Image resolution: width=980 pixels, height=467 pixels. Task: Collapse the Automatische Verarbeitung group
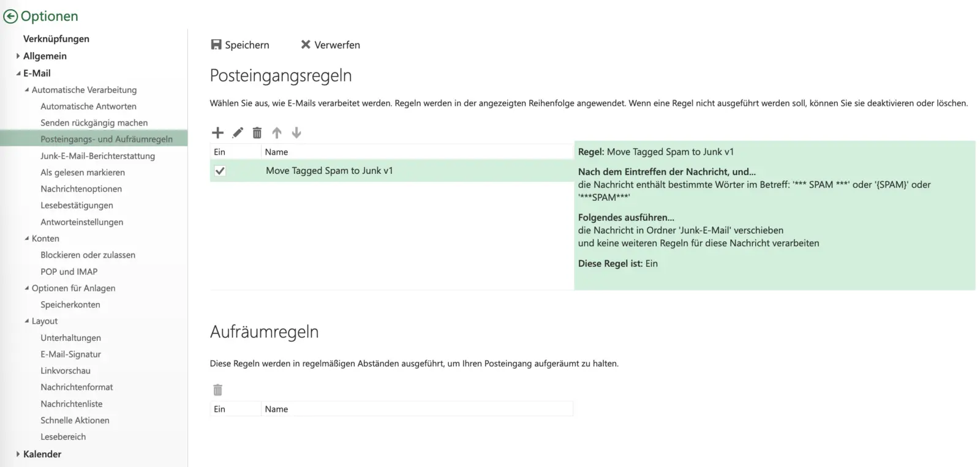[27, 90]
